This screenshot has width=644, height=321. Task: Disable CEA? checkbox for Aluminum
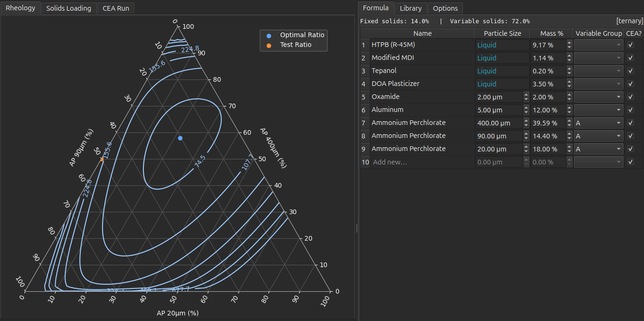tap(630, 110)
